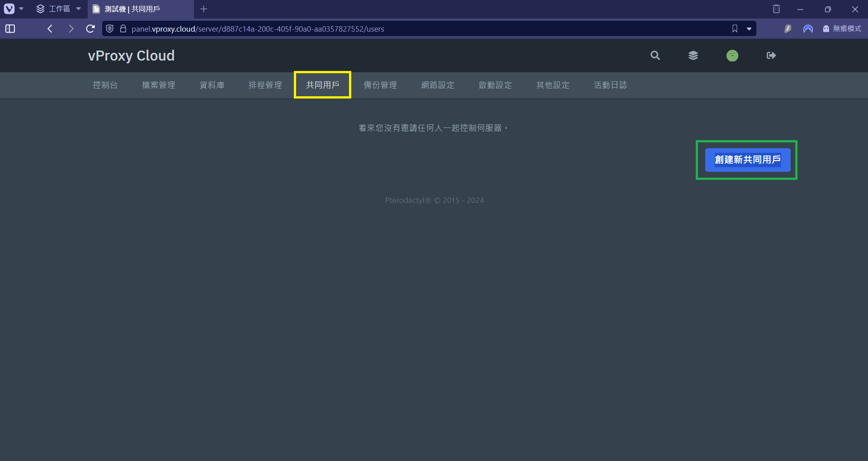
Task: Click the trash icon near window controls
Action: (x=776, y=9)
